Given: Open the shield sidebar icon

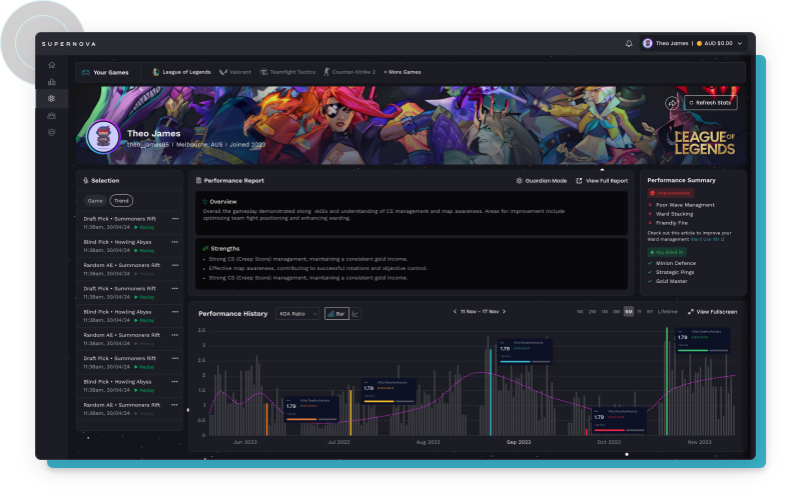Looking at the screenshot, I should click(52, 132).
